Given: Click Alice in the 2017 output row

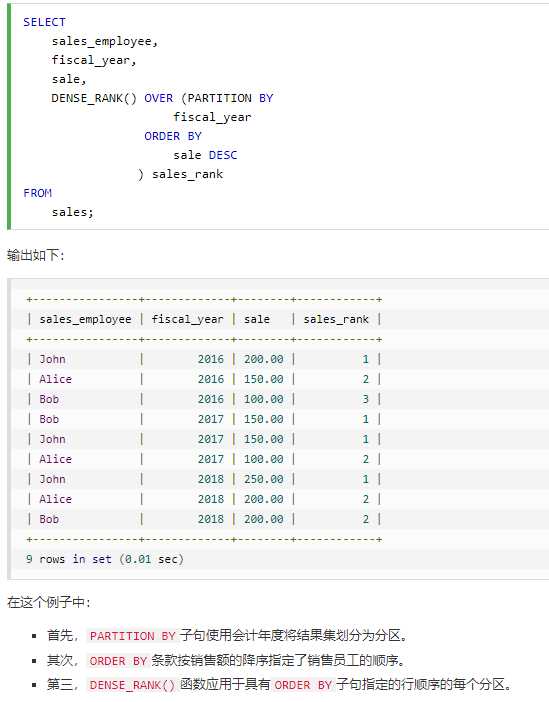Looking at the screenshot, I should point(56,459).
